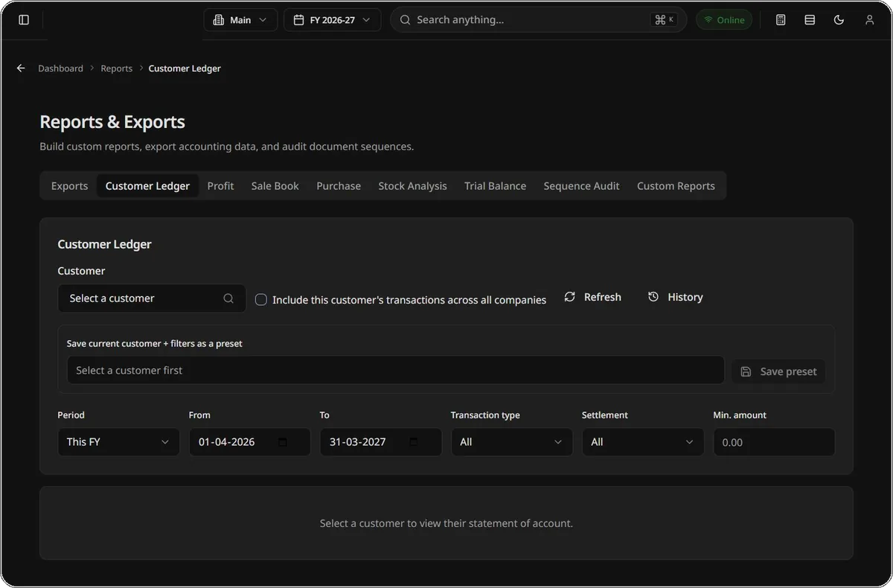Follow the Reports breadcrumb link
Screen dimensions: 893x588
(117, 68)
